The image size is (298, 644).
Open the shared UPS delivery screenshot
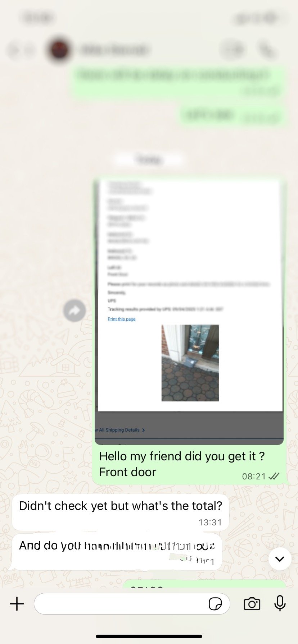coord(189,312)
